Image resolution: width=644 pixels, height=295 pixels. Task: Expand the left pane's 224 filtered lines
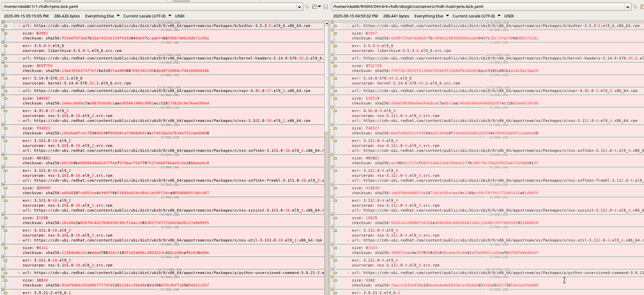(x=3, y=55)
